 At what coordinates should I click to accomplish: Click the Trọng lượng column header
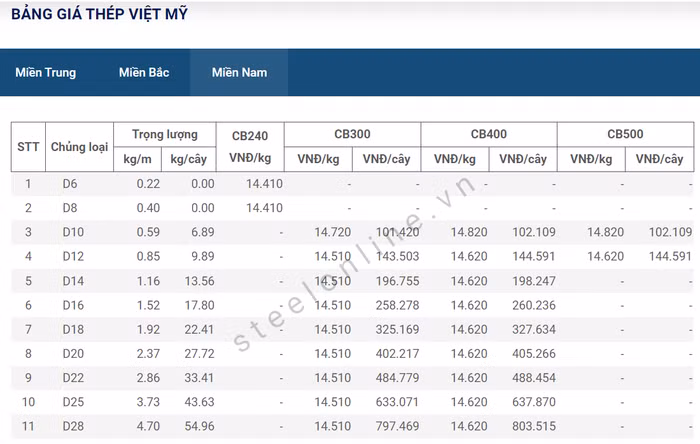point(164,134)
